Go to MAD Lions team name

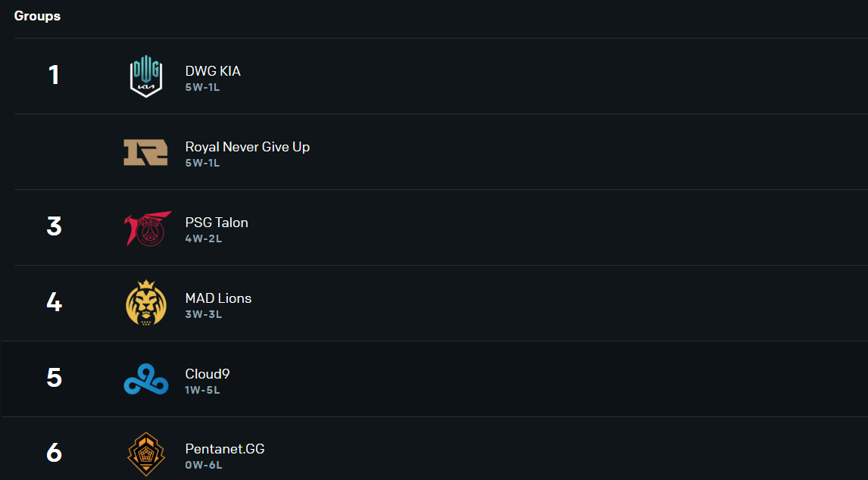218,298
